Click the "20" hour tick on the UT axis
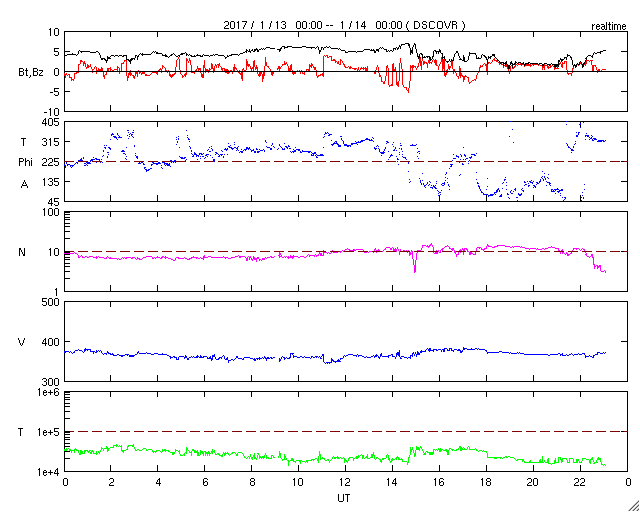The image size is (640, 512). point(533,482)
